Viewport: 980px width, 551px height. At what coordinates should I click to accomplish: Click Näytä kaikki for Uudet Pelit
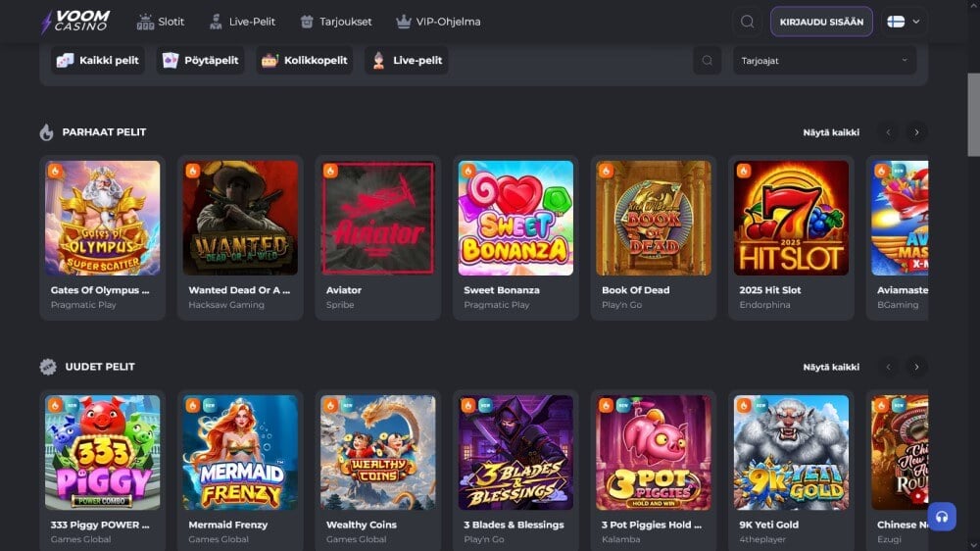[x=831, y=367]
